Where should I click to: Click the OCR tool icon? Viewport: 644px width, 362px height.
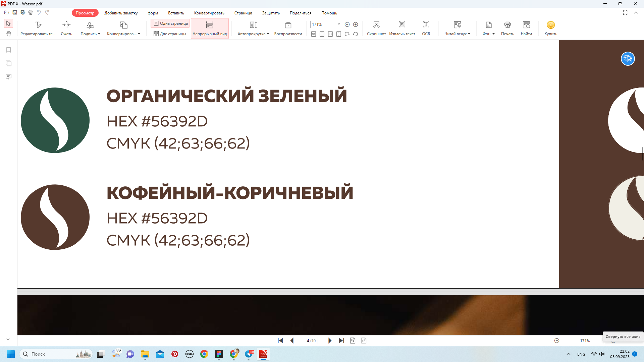coord(426,25)
